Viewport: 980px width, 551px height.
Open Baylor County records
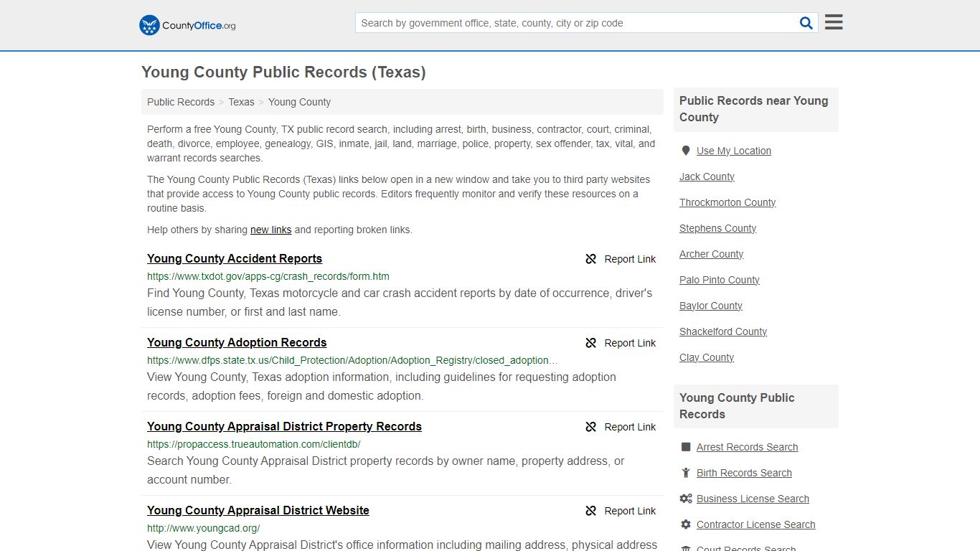point(711,306)
